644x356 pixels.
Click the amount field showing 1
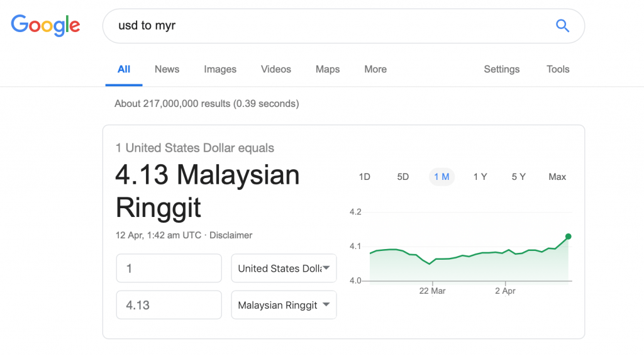click(x=169, y=268)
